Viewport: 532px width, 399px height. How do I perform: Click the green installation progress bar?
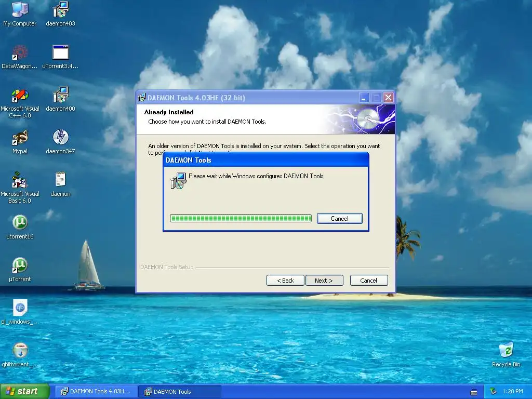241,218
